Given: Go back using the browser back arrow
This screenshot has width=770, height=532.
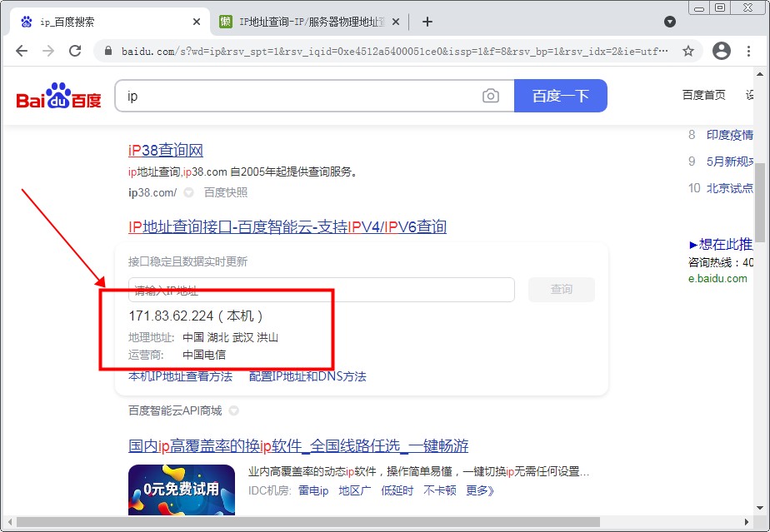Looking at the screenshot, I should 22,51.
